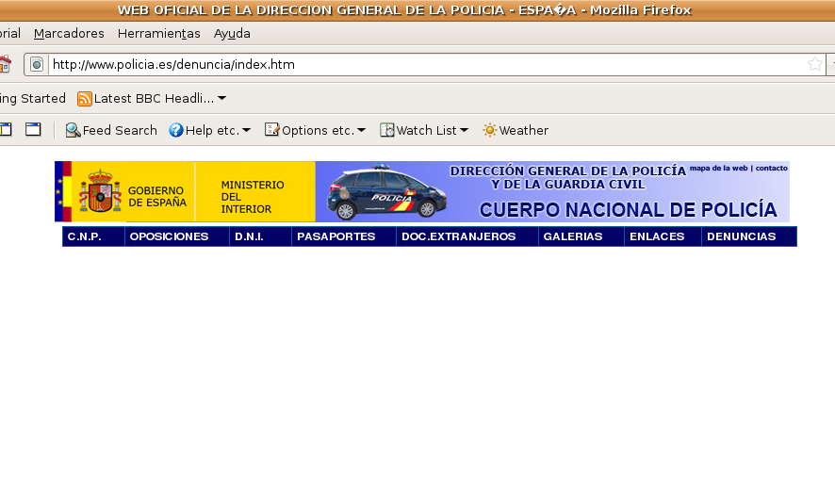Screen dimensions: 835x504
Task: Click the Latest BBC Headlines bookmark label
Action: (x=154, y=99)
